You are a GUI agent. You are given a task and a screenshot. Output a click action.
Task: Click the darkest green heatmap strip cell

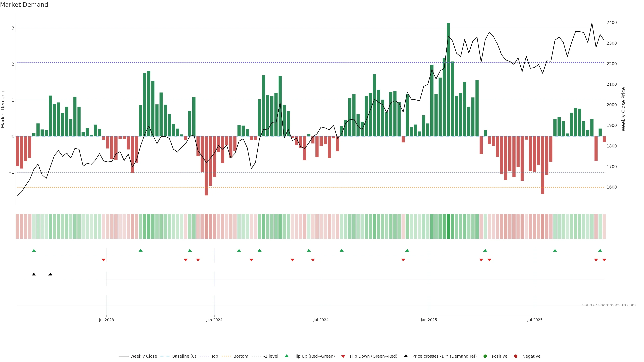448,226
